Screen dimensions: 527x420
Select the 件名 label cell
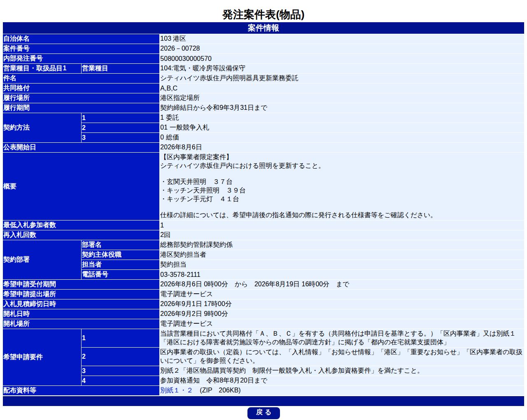[x=81, y=78]
